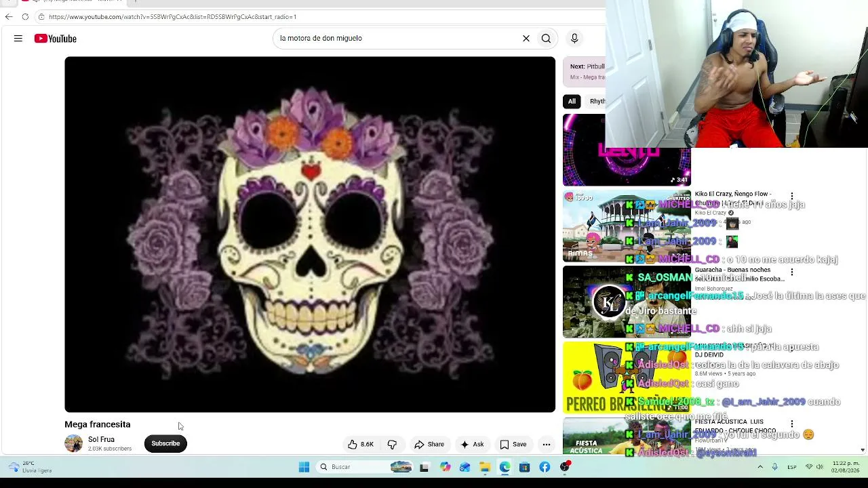Open the YouTube guide hamburger menu
The image size is (868, 488).
(x=18, y=39)
